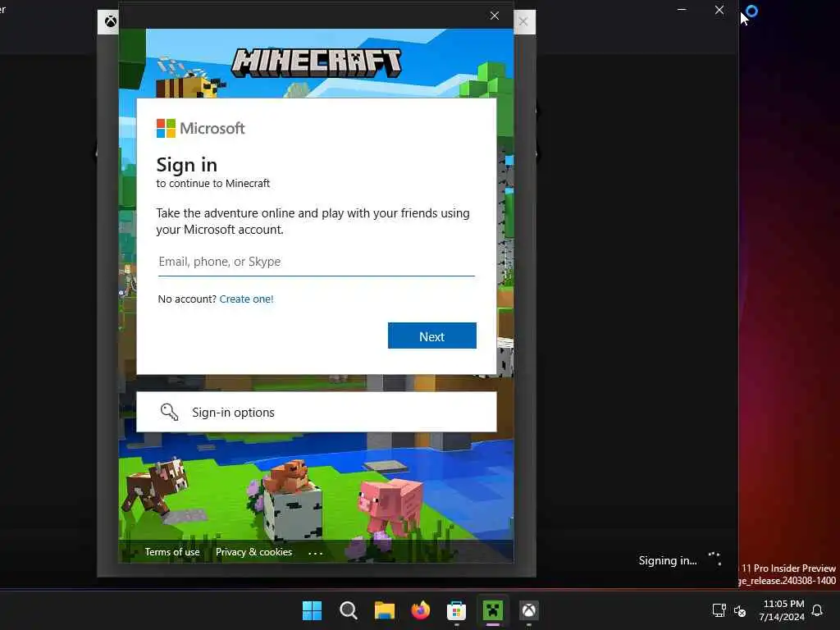The width and height of the screenshot is (840, 630).
Task: Click the Microsoft logo
Action: point(200,128)
